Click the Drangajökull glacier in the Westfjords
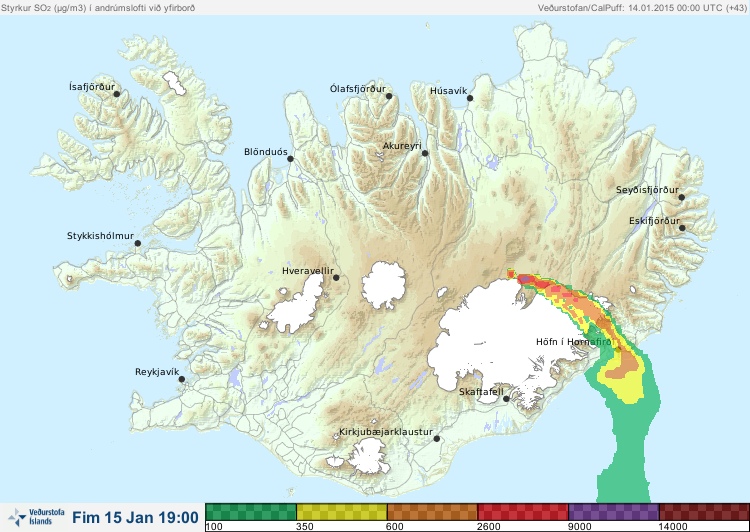Screen dimensions: 750x532 (x=174, y=83)
